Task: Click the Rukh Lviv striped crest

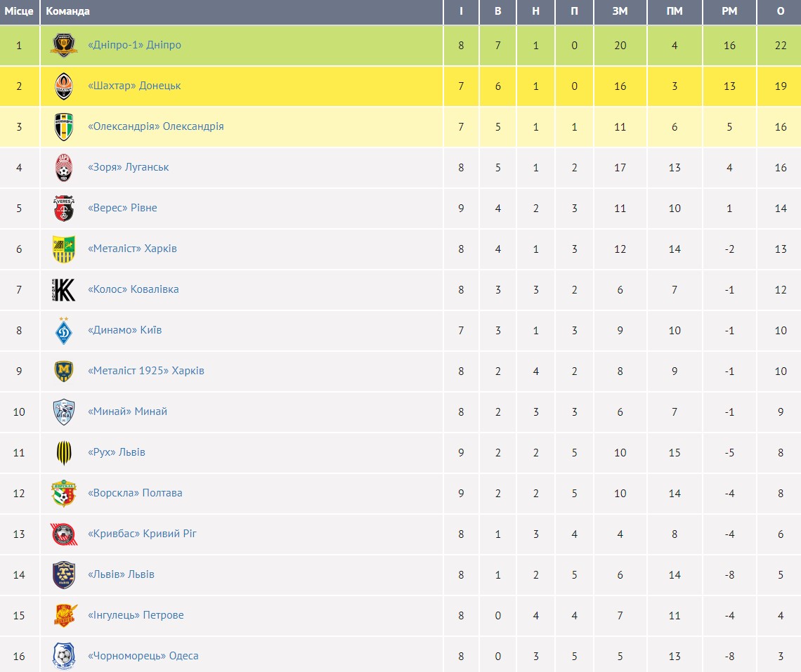Action: pyautogui.click(x=64, y=452)
